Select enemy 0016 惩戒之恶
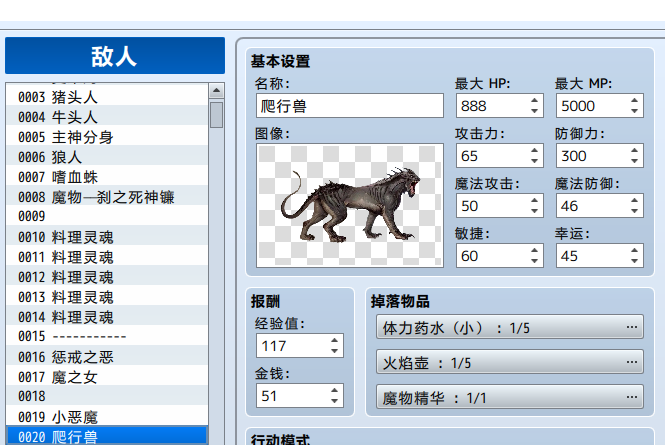 tap(107, 357)
